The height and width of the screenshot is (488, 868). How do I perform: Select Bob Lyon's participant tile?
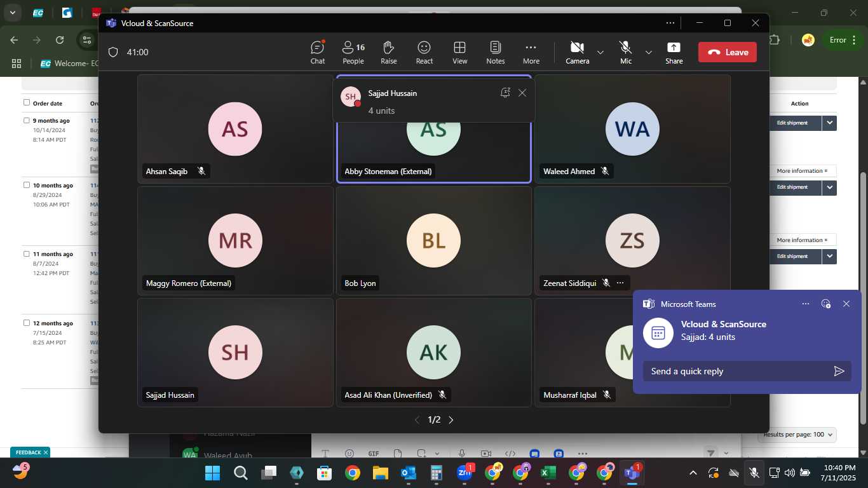[434, 241]
